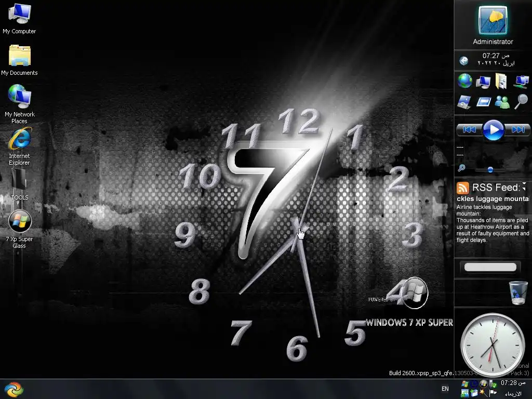Image resolution: width=532 pixels, height=399 pixels.
Task: Open the TOOLS desktop icon
Action: click(x=19, y=184)
